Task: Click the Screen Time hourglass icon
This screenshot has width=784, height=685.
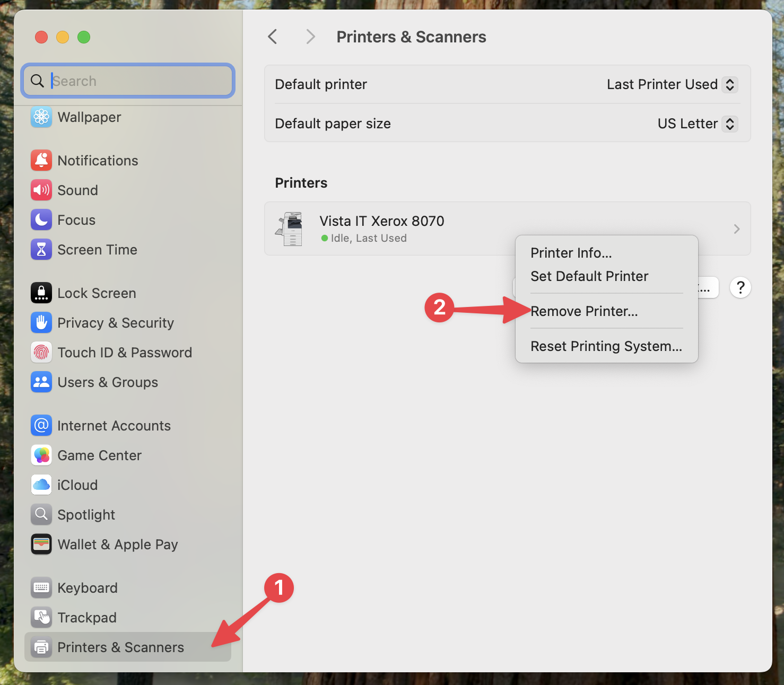Action: point(41,250)
